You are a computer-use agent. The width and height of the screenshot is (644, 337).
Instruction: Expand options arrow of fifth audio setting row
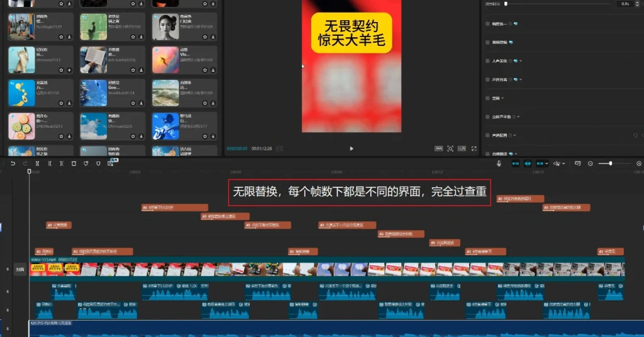502,98
